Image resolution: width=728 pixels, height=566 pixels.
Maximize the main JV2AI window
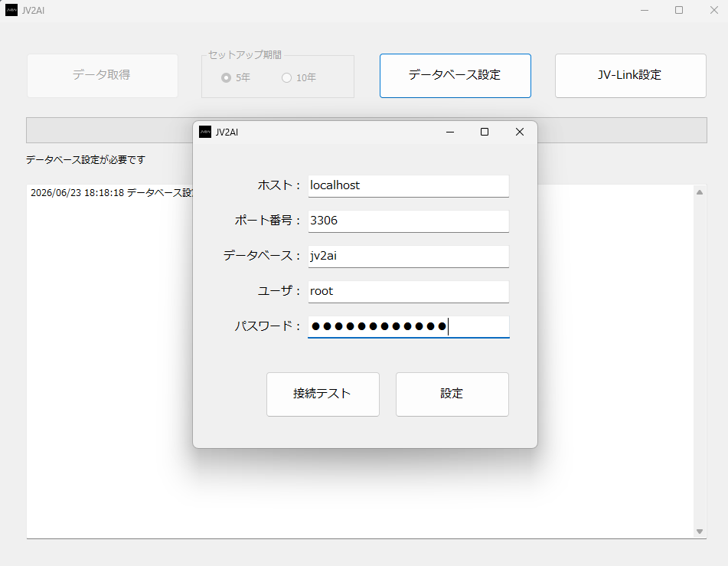click(x=679, y=10)
